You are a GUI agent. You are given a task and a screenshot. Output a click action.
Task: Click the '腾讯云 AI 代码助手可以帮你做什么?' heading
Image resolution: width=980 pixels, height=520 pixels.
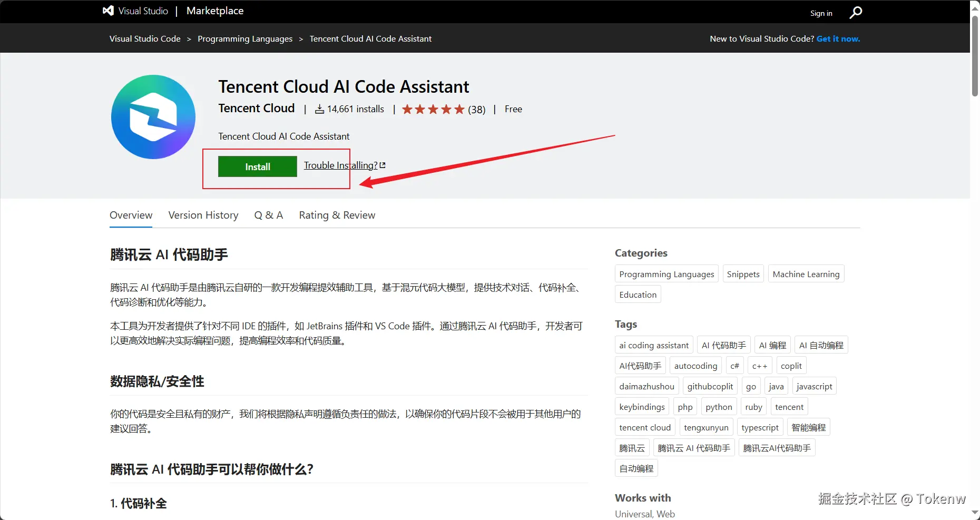(212, 469)
